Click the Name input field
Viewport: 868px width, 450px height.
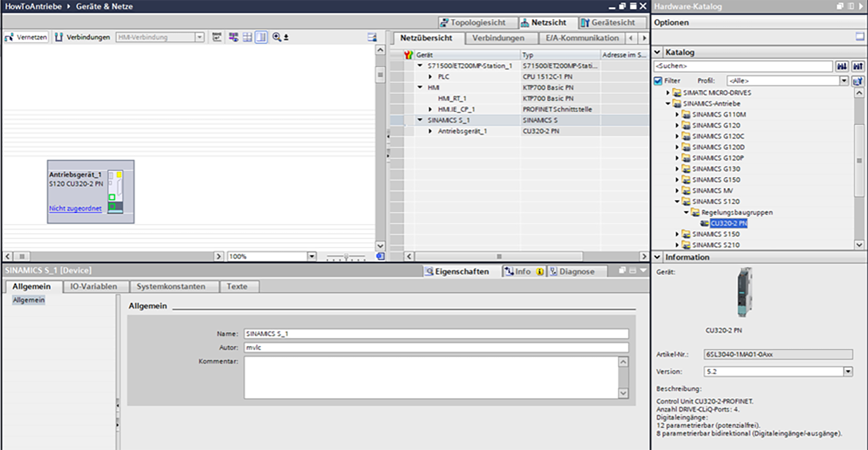pos(436,334)
